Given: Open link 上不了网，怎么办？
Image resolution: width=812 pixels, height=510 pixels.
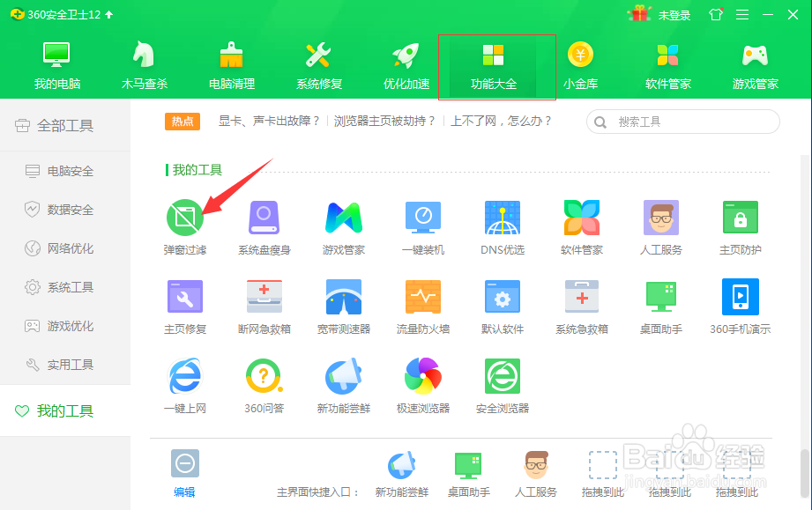Looking at the screenshot, I should (x=502, y=122).
